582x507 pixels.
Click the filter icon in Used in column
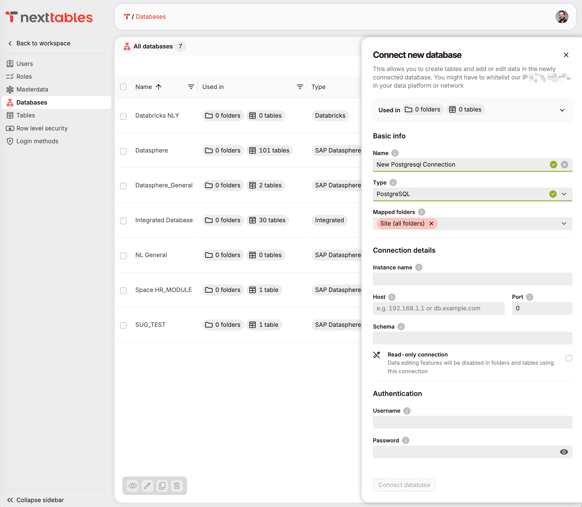[300, 87]
